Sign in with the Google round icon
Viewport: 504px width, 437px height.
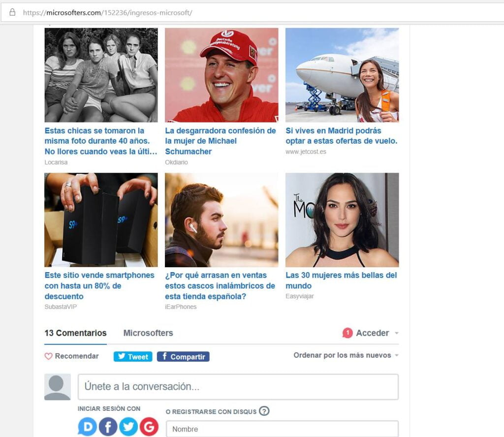(149, 426)
